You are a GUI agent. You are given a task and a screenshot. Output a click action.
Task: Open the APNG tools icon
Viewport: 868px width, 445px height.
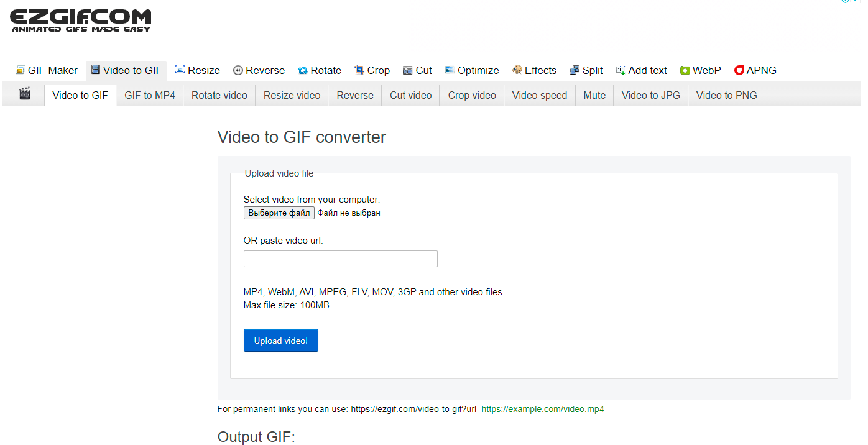[x=739, y=70]
